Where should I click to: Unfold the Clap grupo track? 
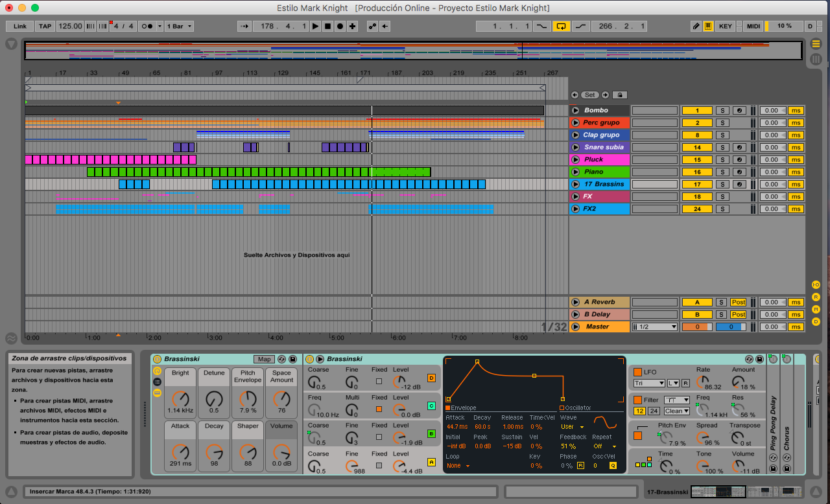[x=576, y=135]
